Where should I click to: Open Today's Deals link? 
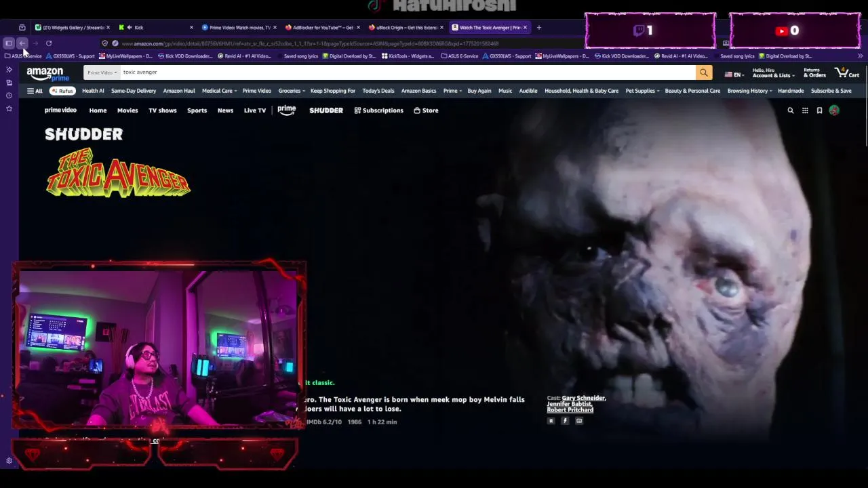(378, 91)
